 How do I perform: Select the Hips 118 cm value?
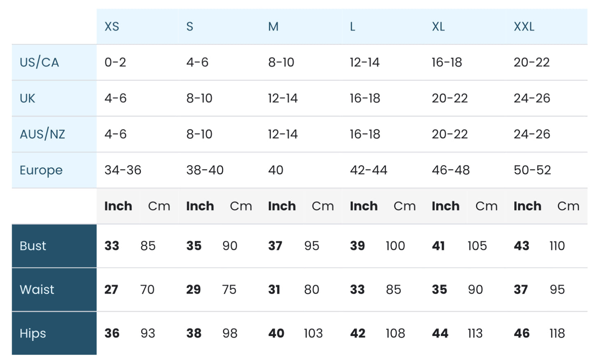click(557, 333)
